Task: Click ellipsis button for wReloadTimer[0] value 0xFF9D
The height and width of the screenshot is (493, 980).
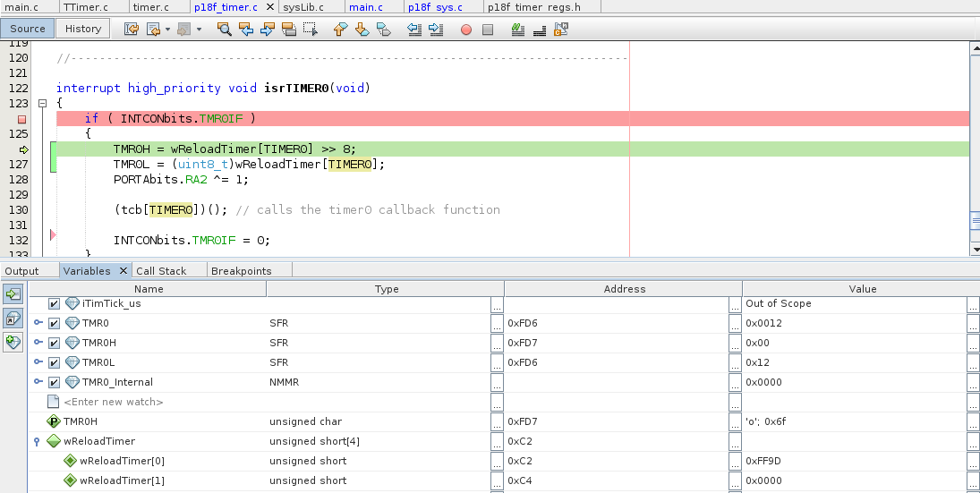Action: [973, 461]
